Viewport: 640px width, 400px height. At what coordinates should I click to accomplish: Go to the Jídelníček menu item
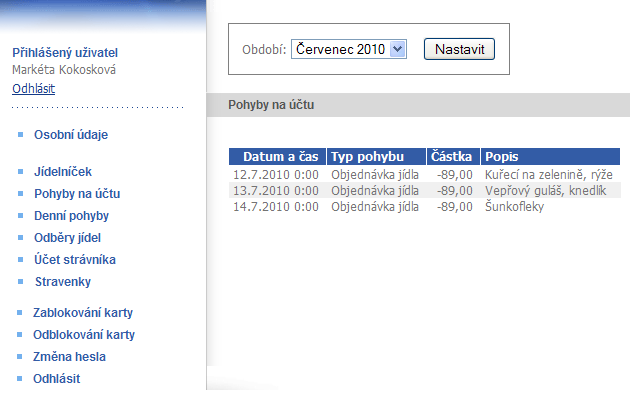[x=63, y=171]
